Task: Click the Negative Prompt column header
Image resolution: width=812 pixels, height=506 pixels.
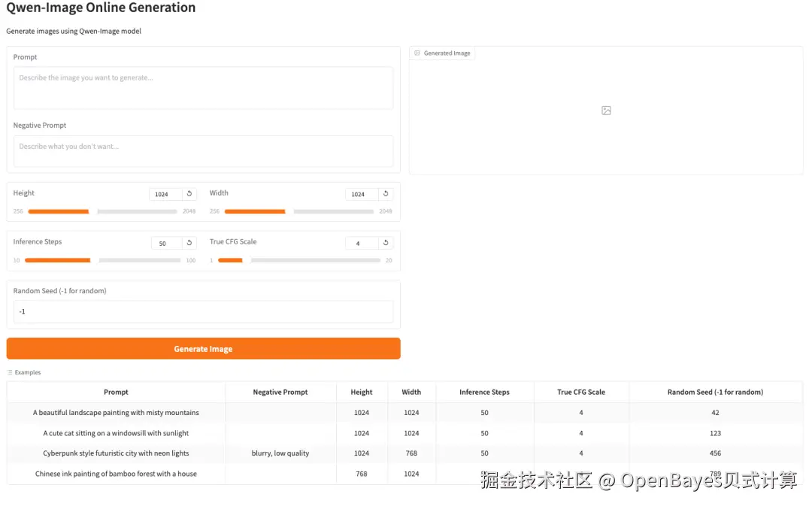Action: (x=280, y=392)
